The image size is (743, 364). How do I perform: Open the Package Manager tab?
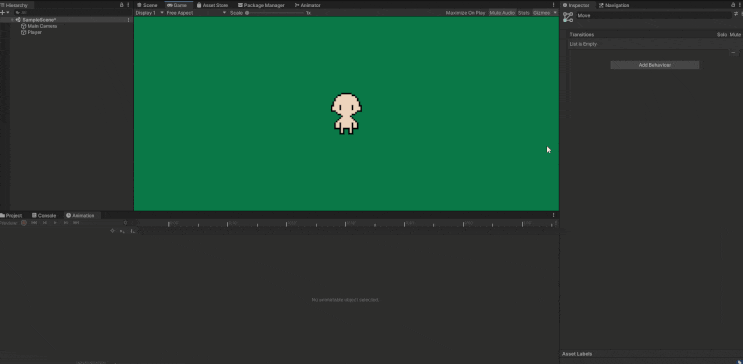click(x=261, y=5)
